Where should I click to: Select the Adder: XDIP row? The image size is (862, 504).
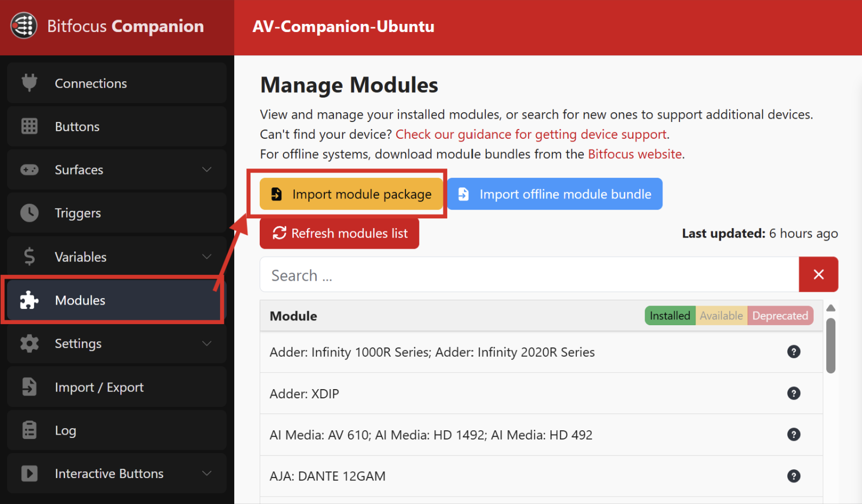(x=541, y=393)
